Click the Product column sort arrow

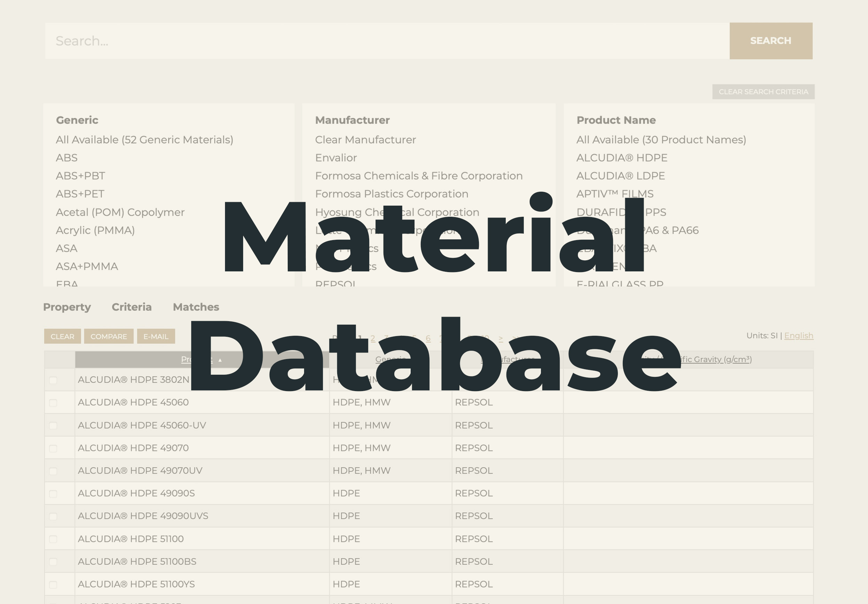pos(220,360)
